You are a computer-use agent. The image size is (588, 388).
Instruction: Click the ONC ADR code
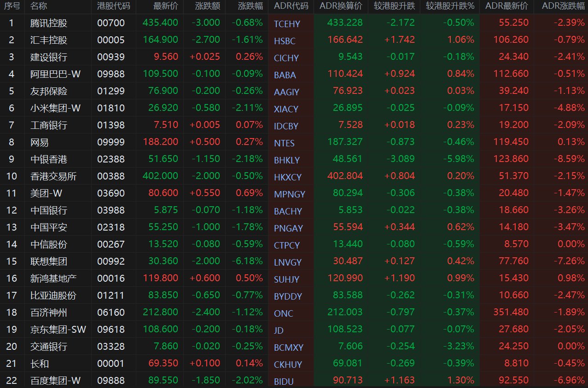click(283, 313)
